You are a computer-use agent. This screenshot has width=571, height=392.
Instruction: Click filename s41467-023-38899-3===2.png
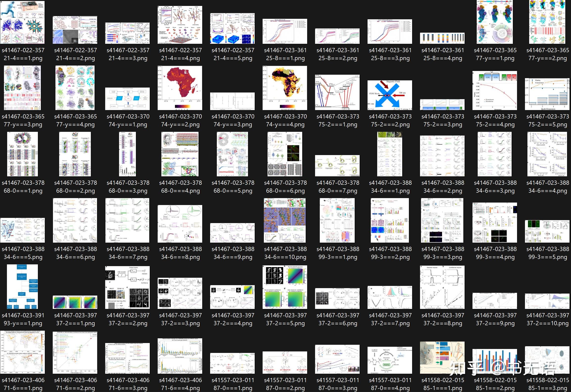[x=390, y=253]
